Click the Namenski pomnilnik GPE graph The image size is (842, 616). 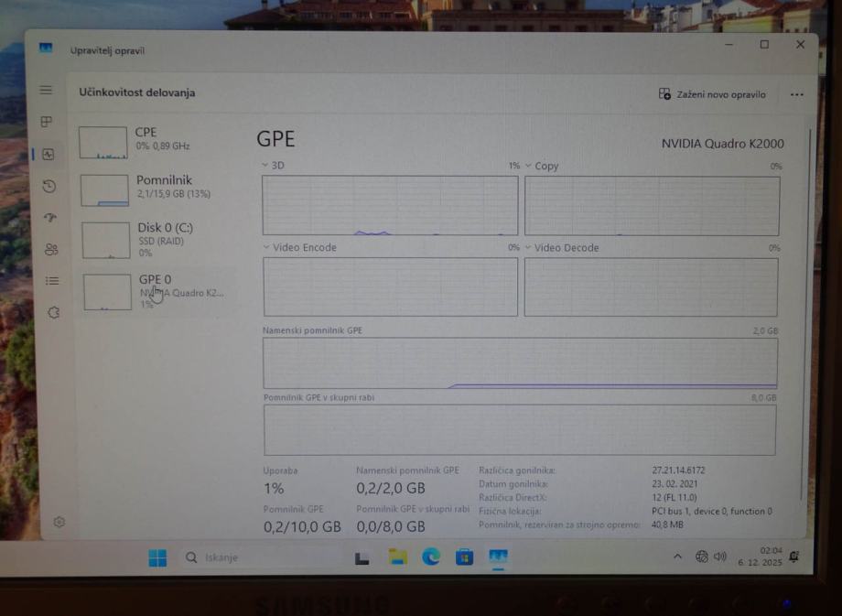(520, 363)
